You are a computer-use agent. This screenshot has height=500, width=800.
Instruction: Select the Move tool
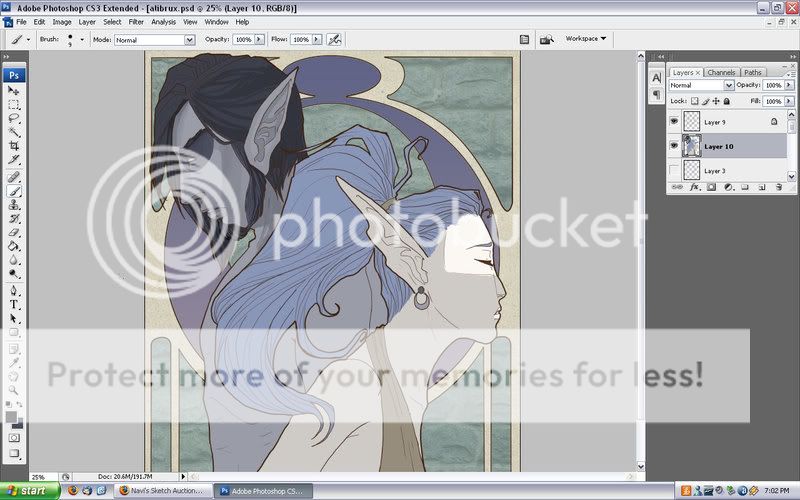click(14, 91)
